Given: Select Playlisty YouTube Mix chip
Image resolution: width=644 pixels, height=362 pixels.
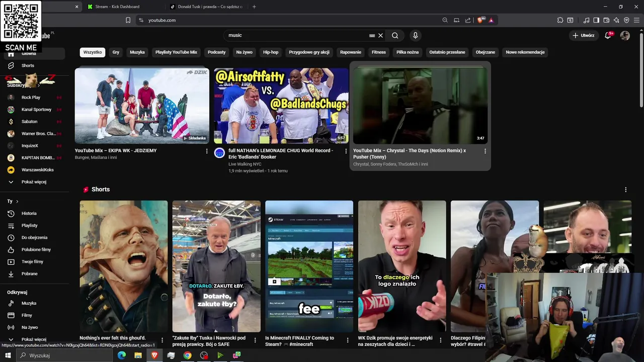Looking at the screenshot, I should 176,52.
